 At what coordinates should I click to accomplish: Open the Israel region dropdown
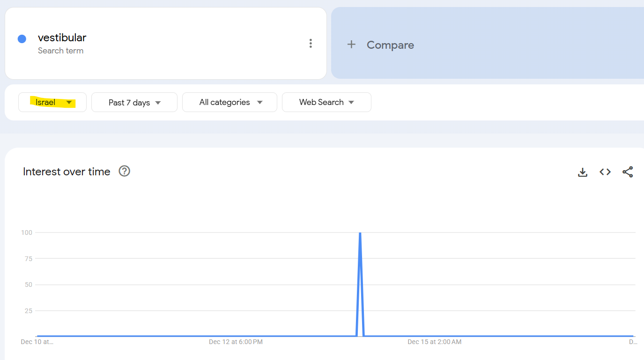pyautogui.click(x=52, y=102)
